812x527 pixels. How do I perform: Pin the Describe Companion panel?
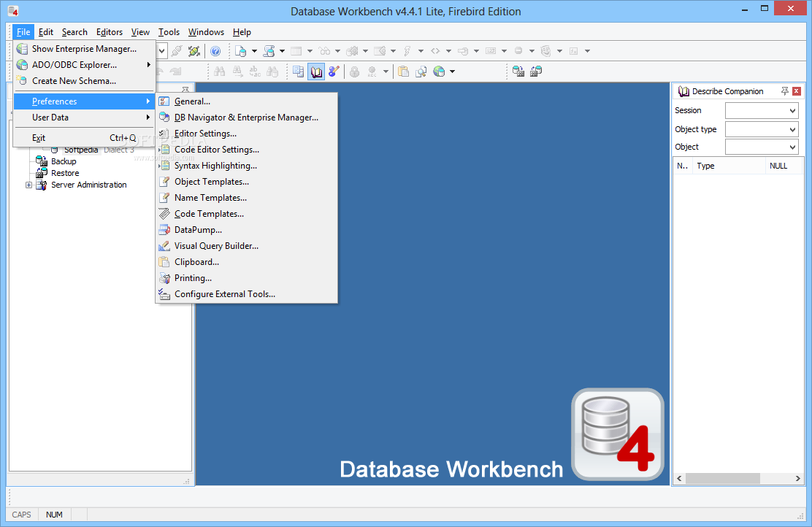pyautogui.click(x=785, y=91)
